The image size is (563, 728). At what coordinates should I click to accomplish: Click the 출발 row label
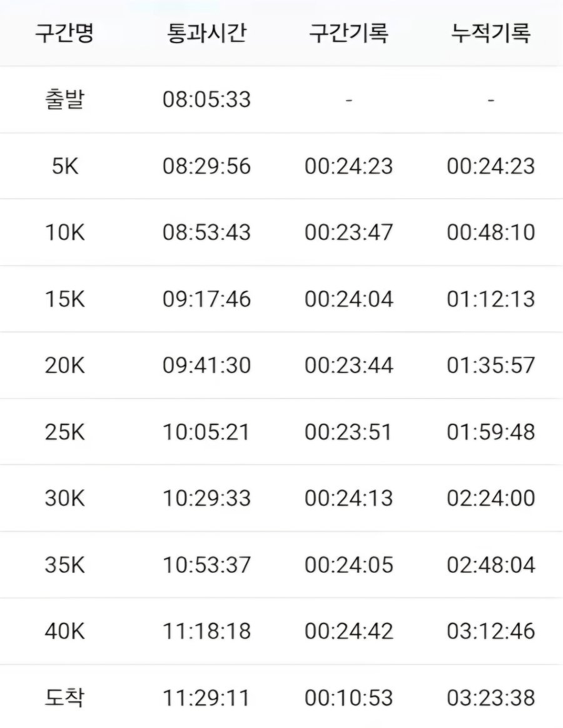click(x=64, y=100)
